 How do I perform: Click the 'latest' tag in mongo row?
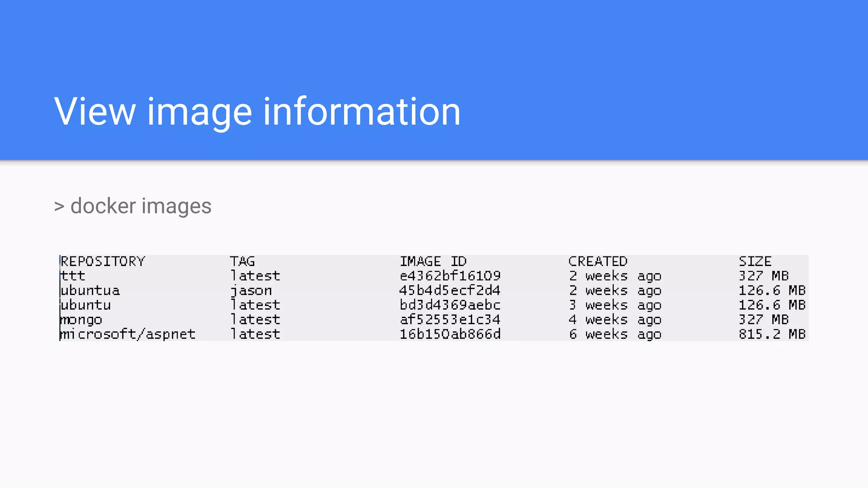tap(255, 319)
